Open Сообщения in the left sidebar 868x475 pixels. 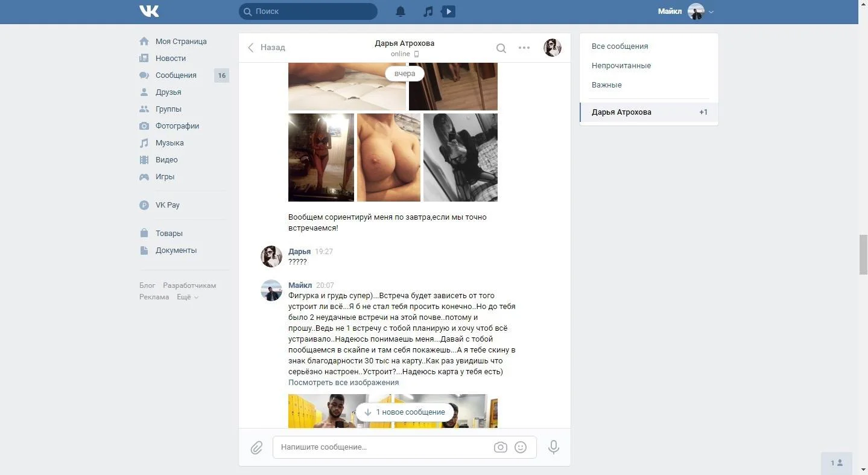pos(176,75)
